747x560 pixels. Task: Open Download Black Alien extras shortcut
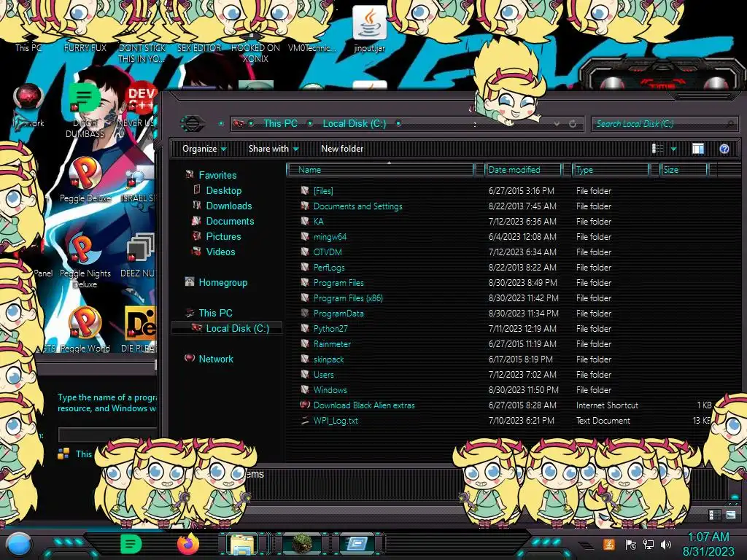[x=364, y=405]
